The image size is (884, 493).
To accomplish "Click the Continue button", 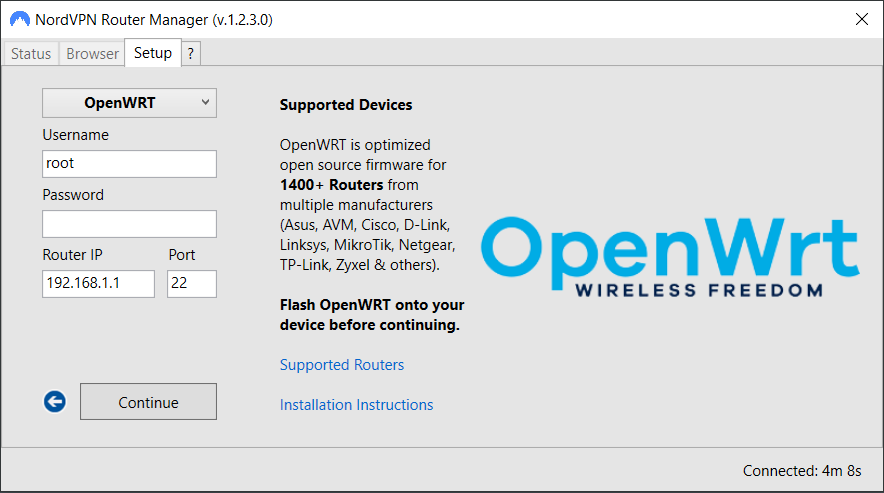I will [148, 402].
